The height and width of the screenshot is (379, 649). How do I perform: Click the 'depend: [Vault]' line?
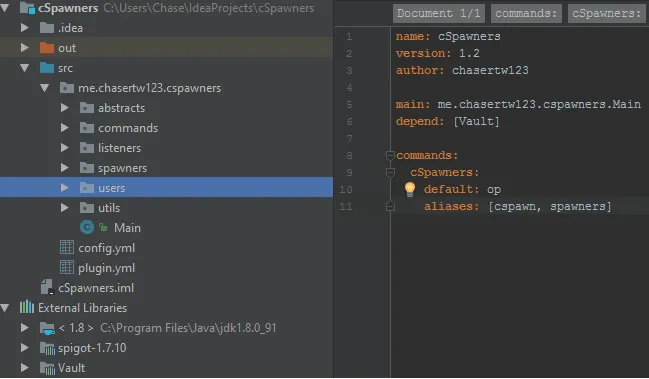tap(447, 121)
